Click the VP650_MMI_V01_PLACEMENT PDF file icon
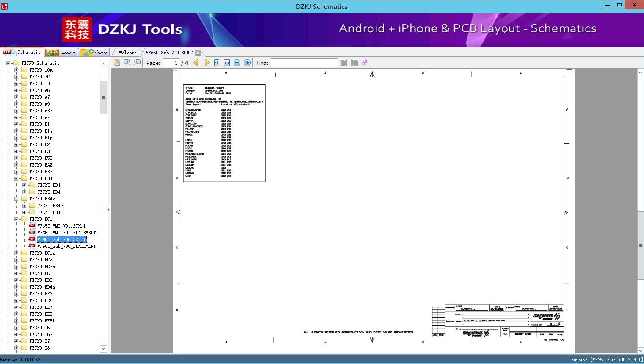Screen dimensions: 644x364 [32, 233]
